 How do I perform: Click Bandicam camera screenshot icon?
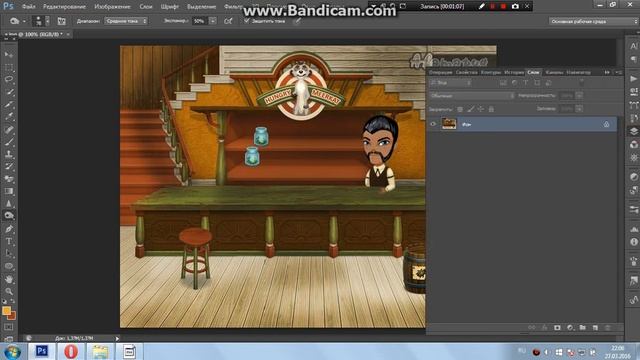[515, 6]
